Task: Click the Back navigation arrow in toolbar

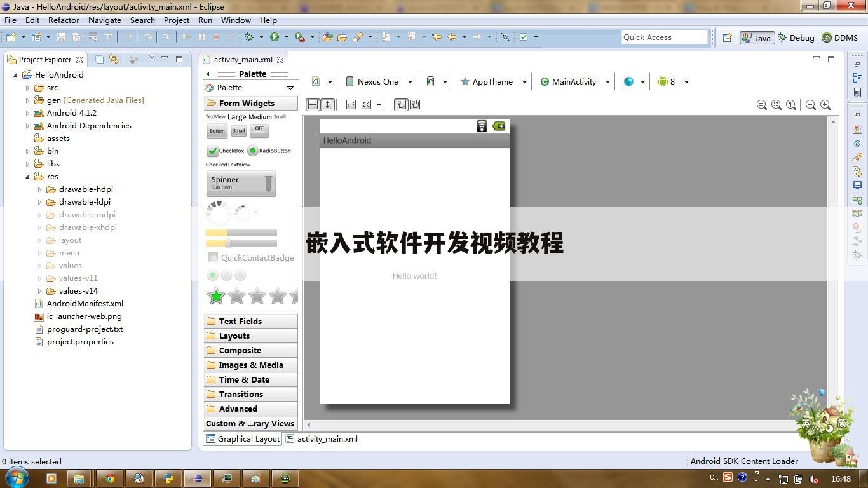Action: pos(452,37)
